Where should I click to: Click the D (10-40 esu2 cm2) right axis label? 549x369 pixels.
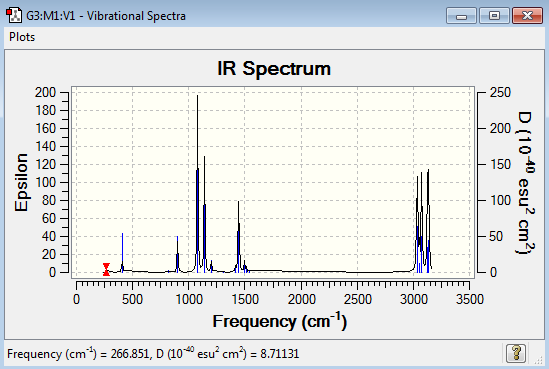(x=525, y=182)
